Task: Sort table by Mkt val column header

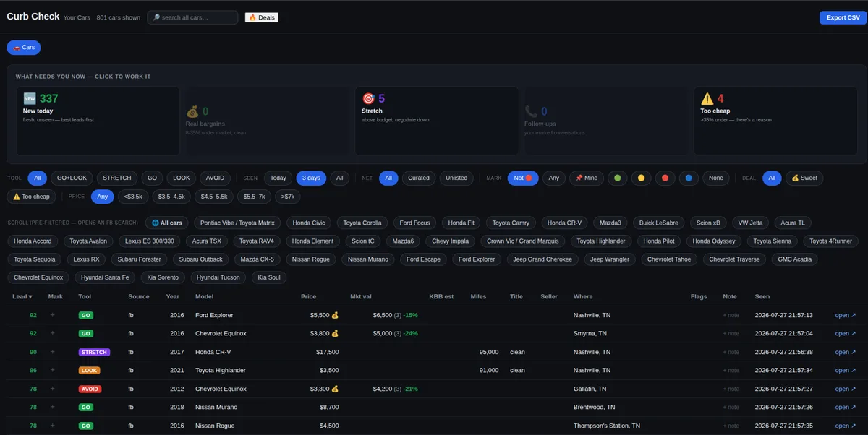Action: click(360, 296)
